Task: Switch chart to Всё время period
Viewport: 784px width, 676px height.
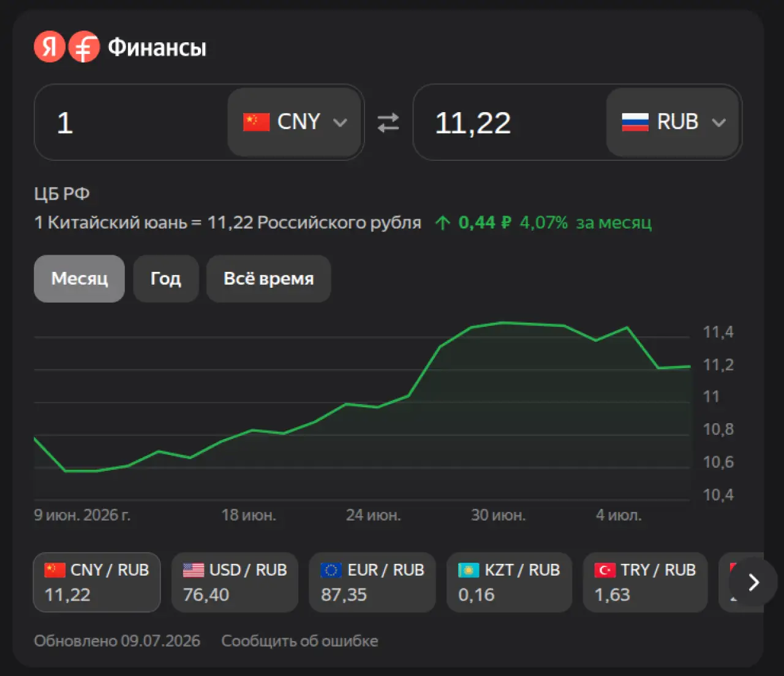Action: (268, 279)
